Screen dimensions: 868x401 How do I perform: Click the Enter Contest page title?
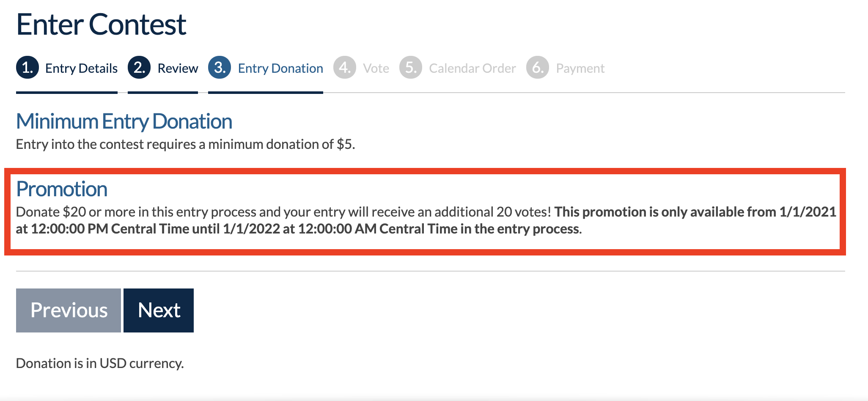tap(101, 25)
